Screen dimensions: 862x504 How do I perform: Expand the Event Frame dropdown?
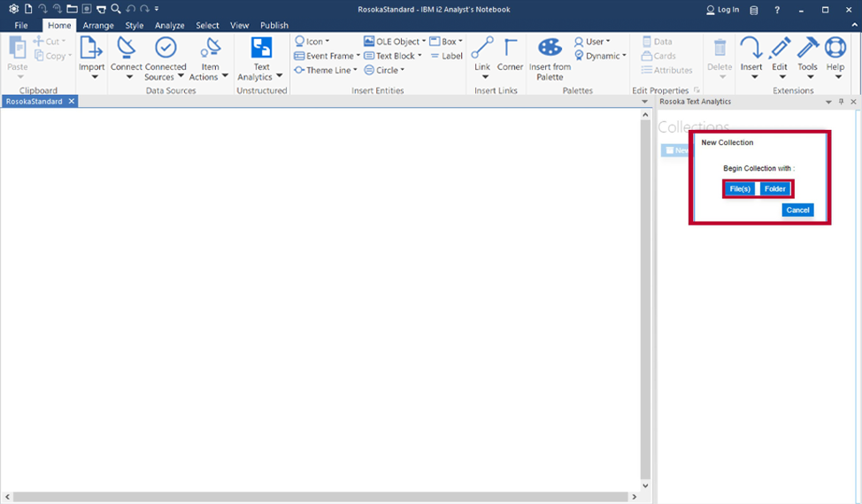coord(358,56)
